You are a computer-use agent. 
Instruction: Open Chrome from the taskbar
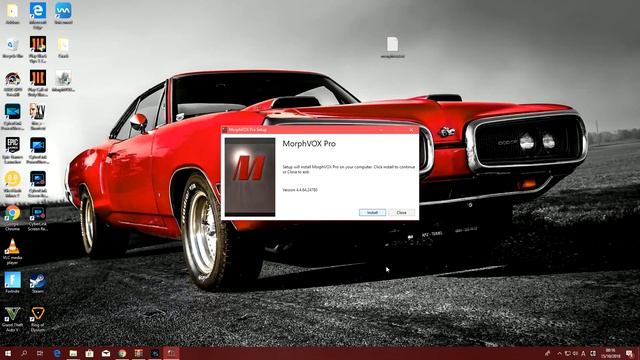point(122,353)
